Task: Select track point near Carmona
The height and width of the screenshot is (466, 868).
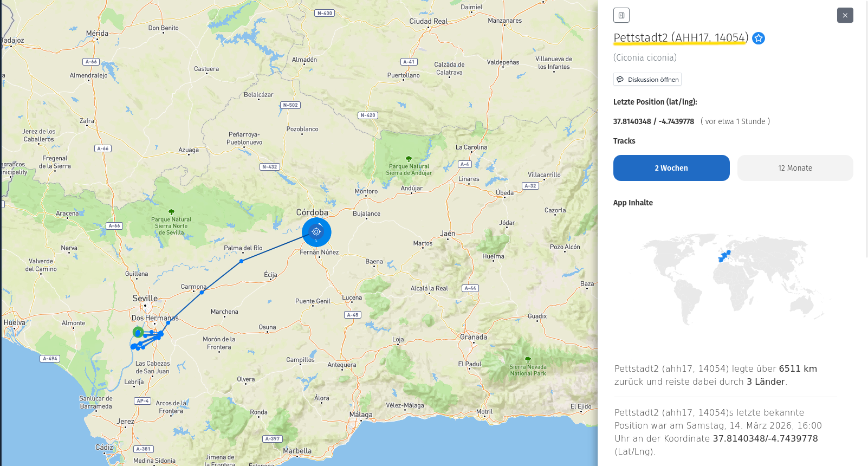Action: [202, 293]
